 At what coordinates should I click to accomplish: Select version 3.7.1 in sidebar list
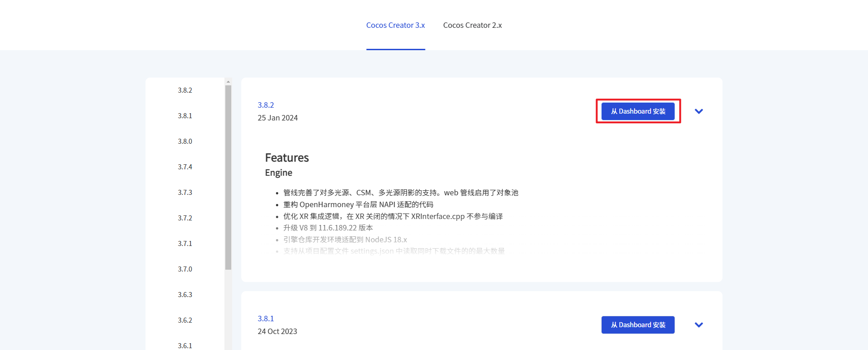185,244
